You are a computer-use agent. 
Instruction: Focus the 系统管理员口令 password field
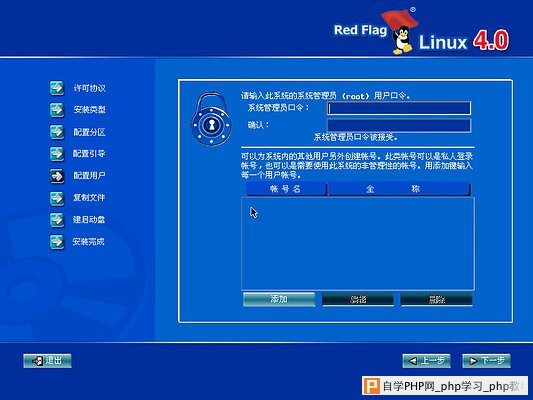[399, 108]
